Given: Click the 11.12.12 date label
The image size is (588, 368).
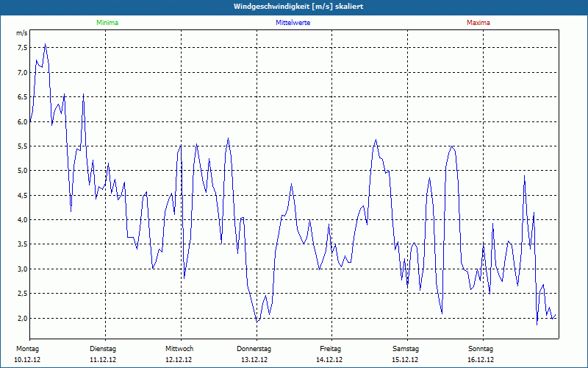Looking at the screenshot, I should [x=103, y=360].
